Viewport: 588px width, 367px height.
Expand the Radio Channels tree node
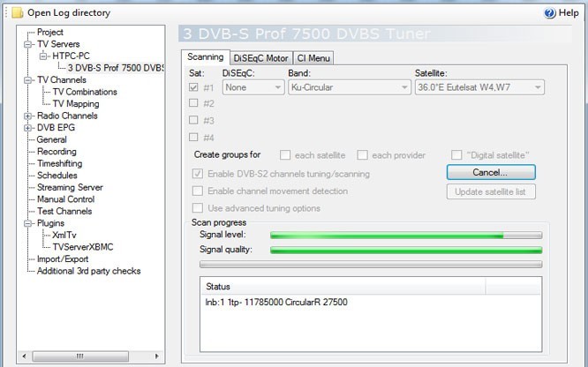[28, 116]
